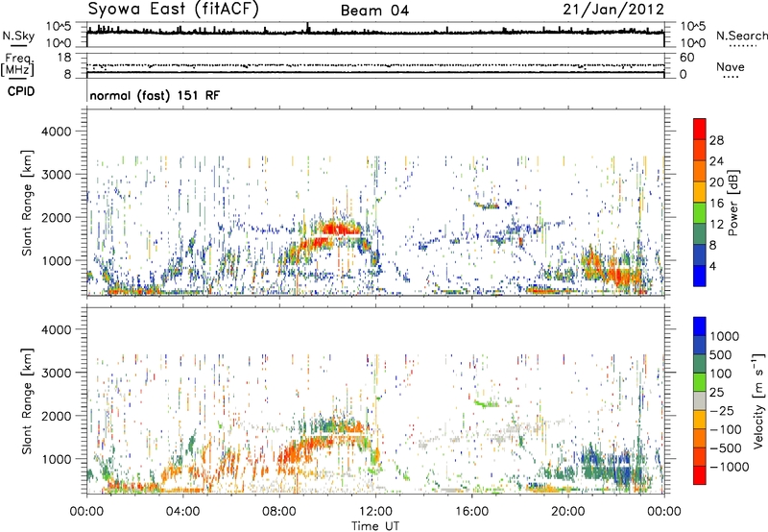768x532 pixels.
Task: Click the green echo near 16:30 in the velocity panel
Action: [487, 404]
